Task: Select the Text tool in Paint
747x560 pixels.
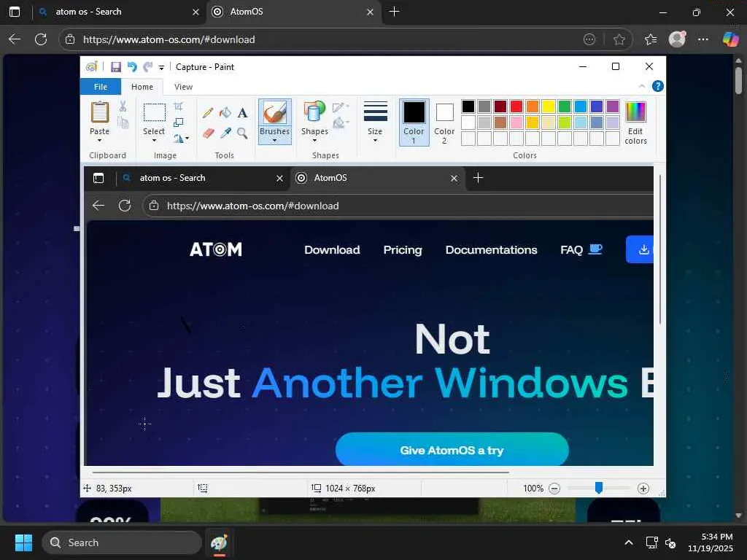Action: 242,113
